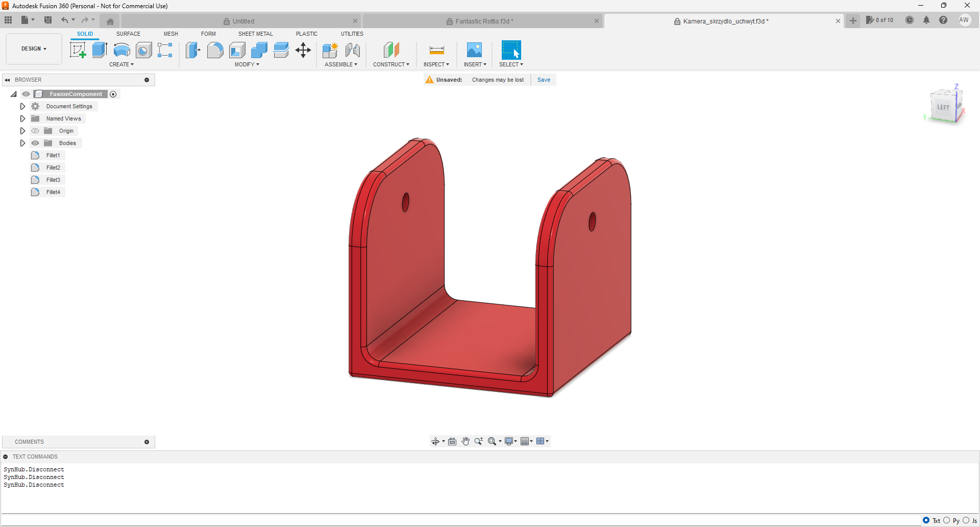980x527 pixels.
Task: Select the Combine tool
Action: point(259,50)
